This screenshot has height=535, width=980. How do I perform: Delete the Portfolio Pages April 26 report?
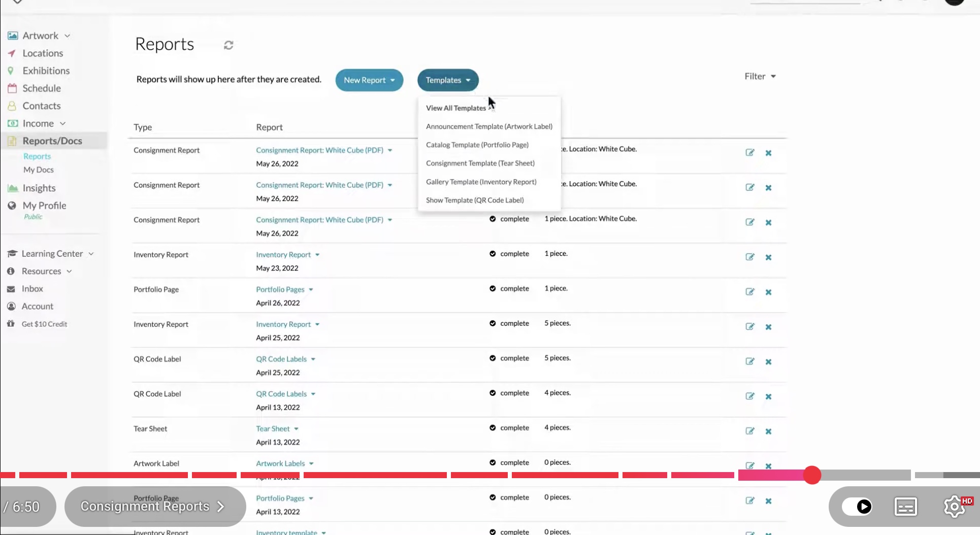[x=768, y=292]
